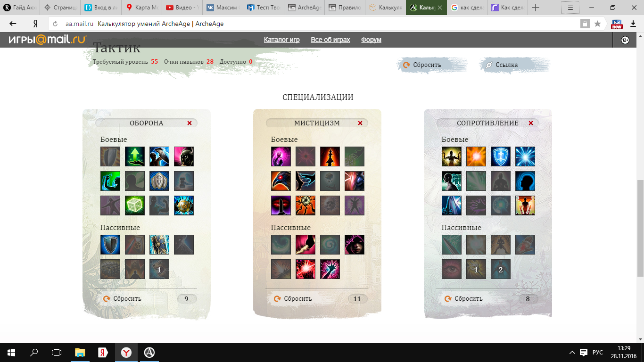The image size is (644, 362).
Task: Enable the passive marked 1 in Сопротивление
Action: [476, 269]
